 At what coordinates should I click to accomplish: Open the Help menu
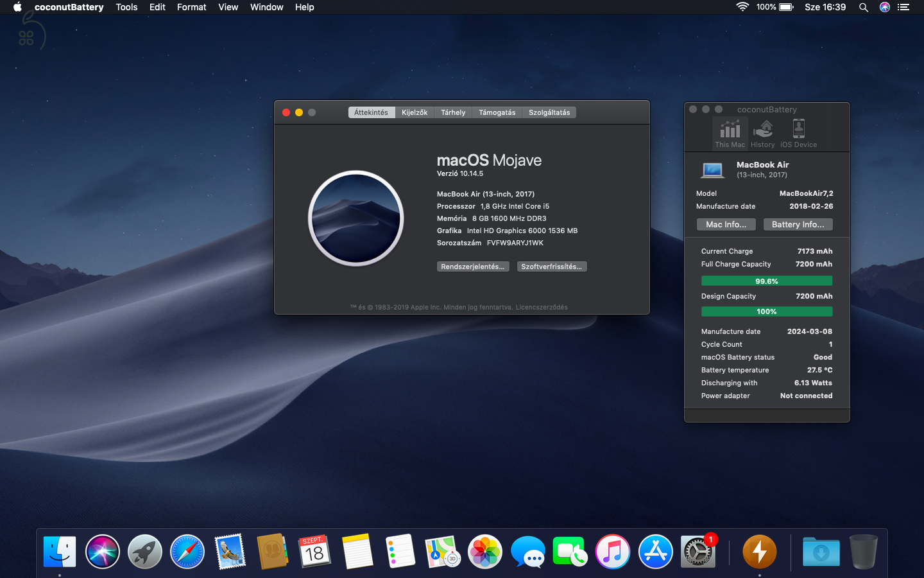(304, 7)
